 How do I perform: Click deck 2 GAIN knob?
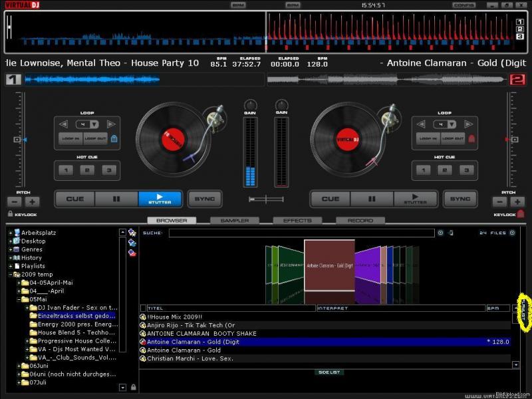(x=281, y=105)
